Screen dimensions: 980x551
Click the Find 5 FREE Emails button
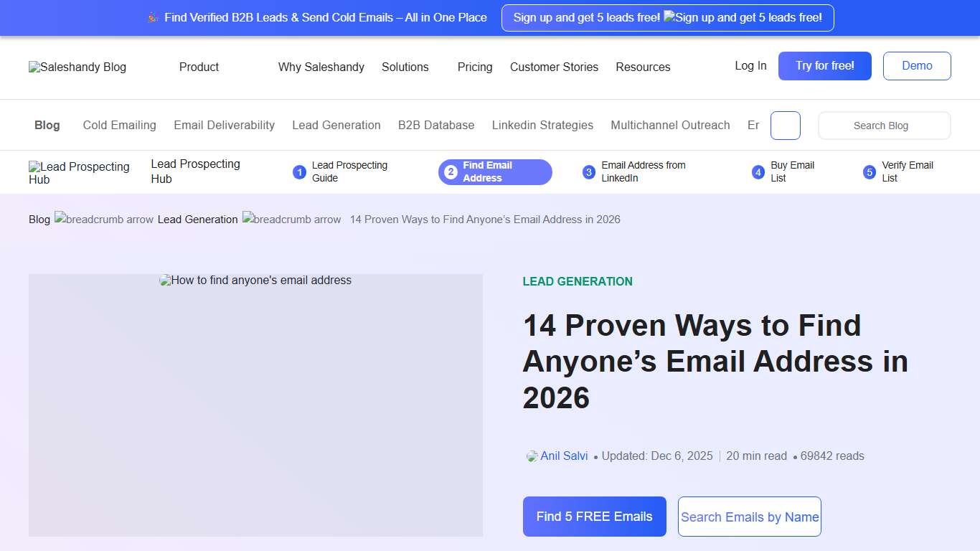tap(594, 517)
